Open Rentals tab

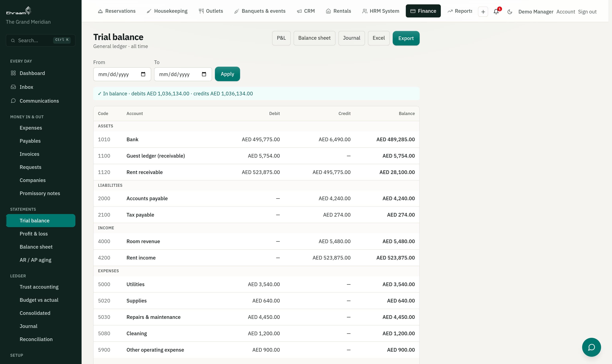[338, 11]
